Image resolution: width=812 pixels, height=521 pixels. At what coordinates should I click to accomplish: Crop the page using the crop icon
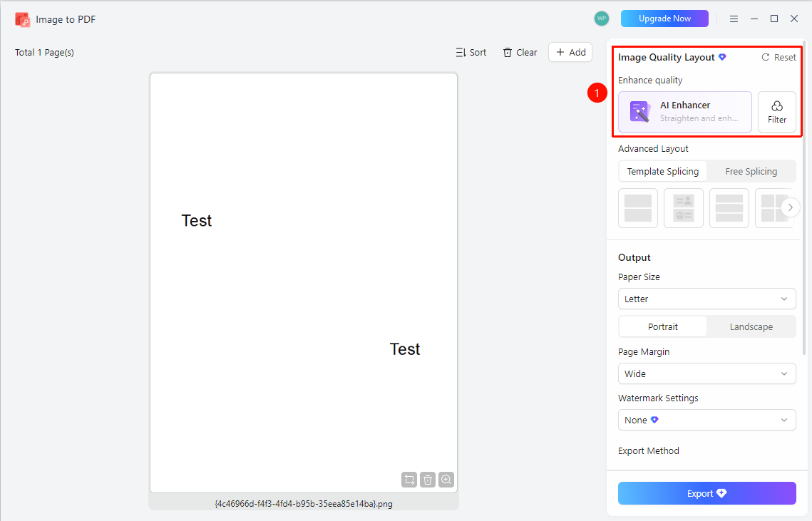click(x=409, y=480)
